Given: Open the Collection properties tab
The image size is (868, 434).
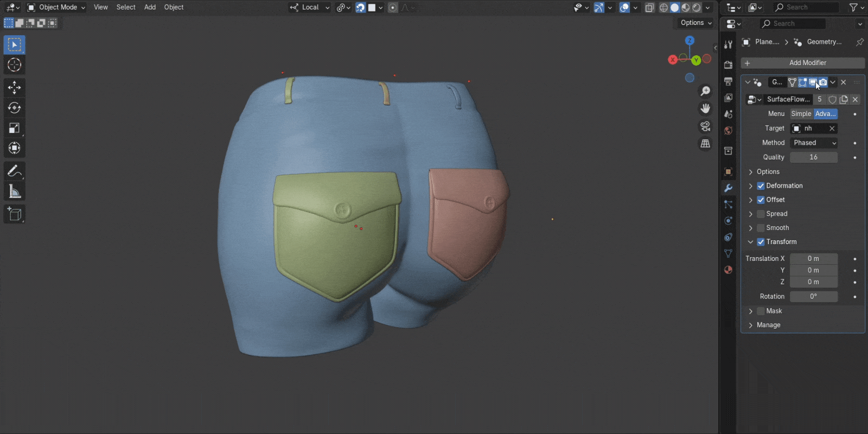Looking at the screenshot, I should pos(728,151).
